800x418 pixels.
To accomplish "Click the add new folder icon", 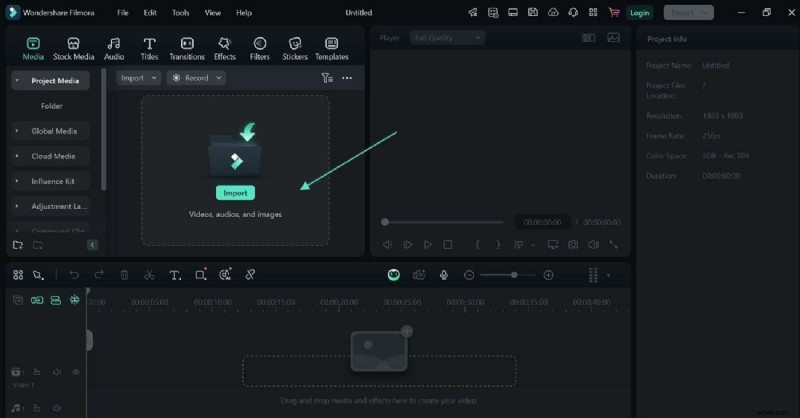I will point(18,245).
